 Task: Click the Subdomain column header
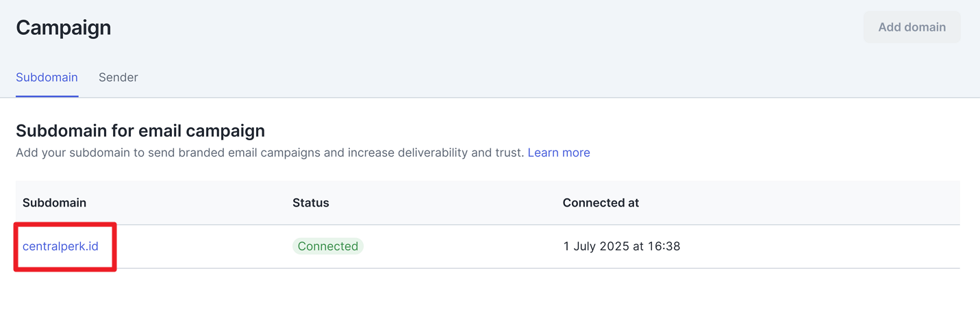[x=54, y=202]
